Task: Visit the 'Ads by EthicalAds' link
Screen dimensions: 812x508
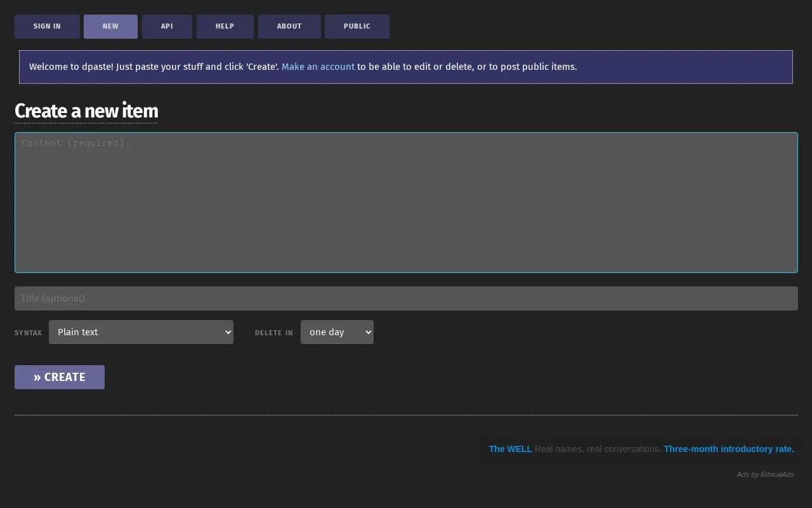Action: click(765, 474)
